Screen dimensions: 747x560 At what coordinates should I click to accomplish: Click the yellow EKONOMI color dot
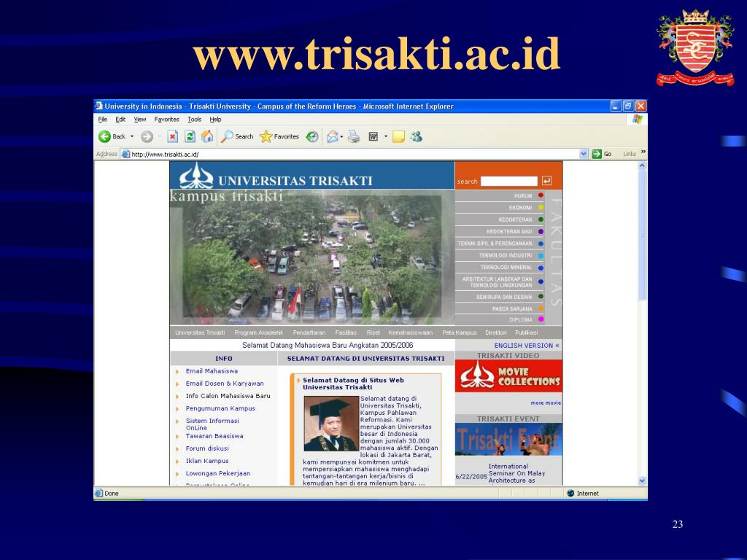point(541,207)
